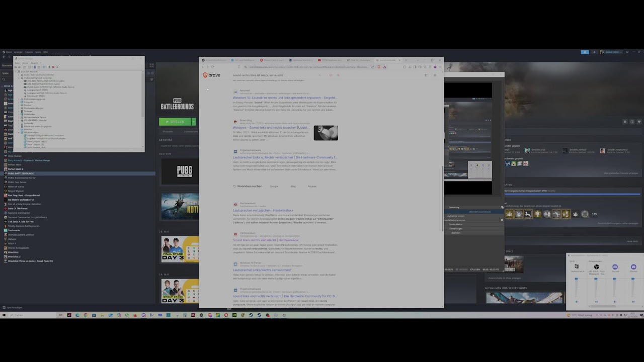Expand Grafikkarten node in Device Manager
Screen dimensions: 644x362
[x=19, y=114]
